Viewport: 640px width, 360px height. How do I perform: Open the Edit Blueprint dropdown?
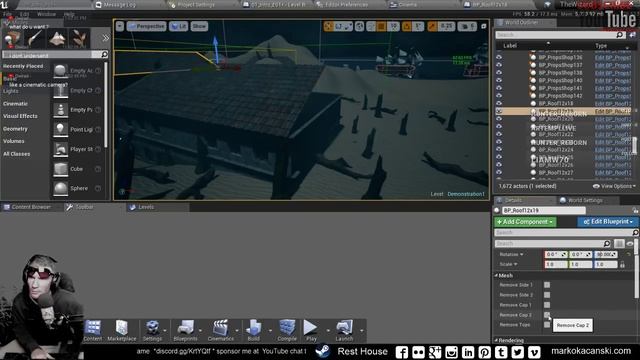pos(608,222)
